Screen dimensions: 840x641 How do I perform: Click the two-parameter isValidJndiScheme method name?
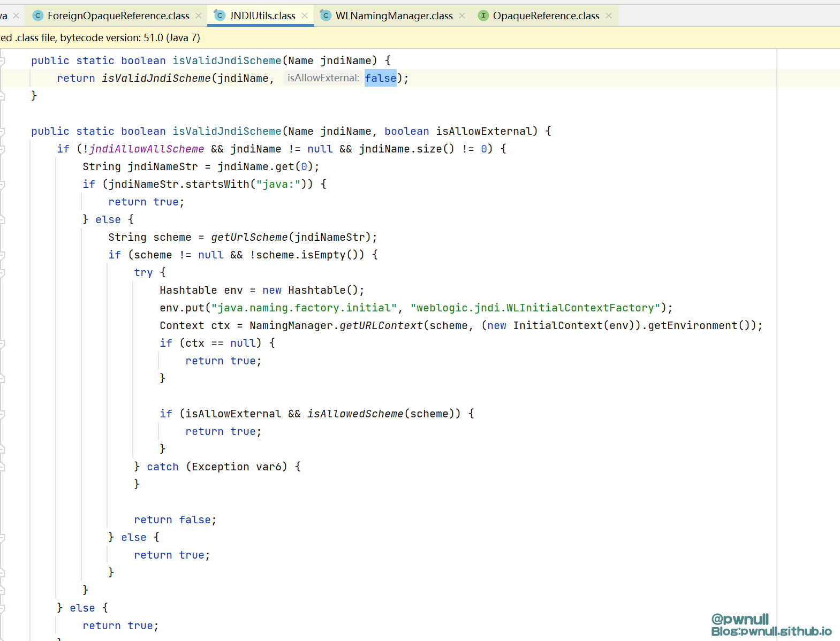226,131
